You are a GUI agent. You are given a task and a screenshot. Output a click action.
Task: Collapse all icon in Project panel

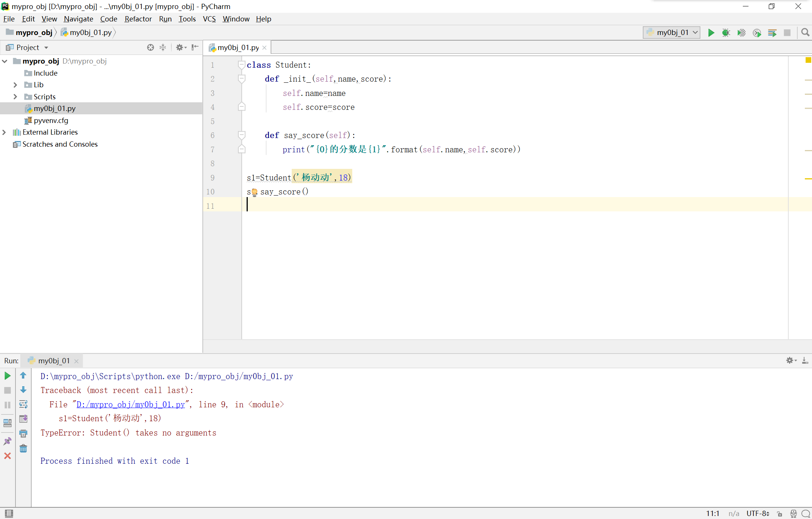[163, 47]
